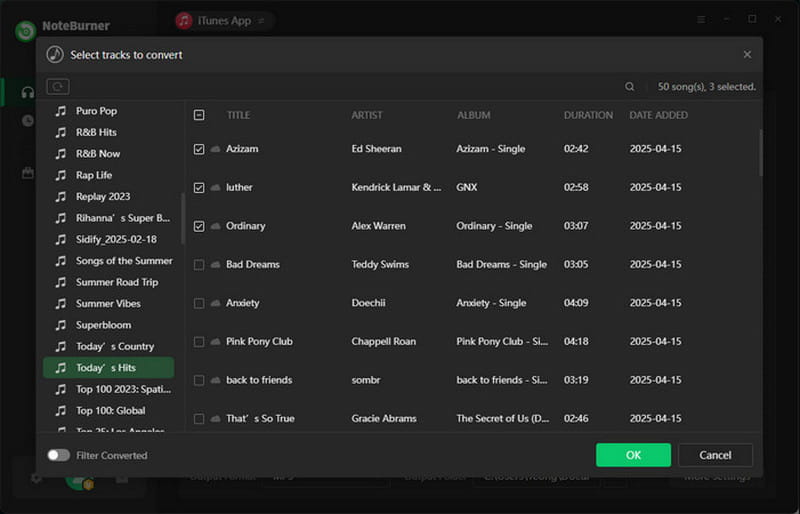This screenshot has width=800, height=514.
Task: Sort by the DATE ADDED column header
Action: [658, 115]
